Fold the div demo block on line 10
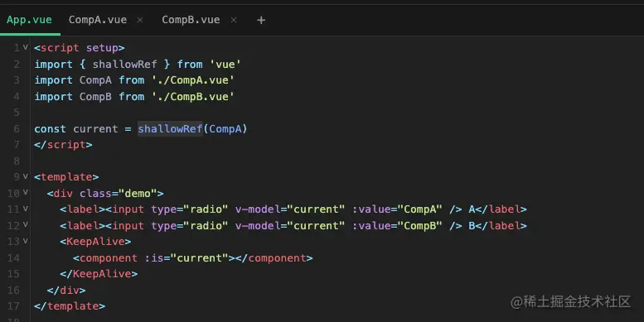Image resolution: width=644 pixels, height=322 pixels. pyautogui.click(x=26, y=192)
